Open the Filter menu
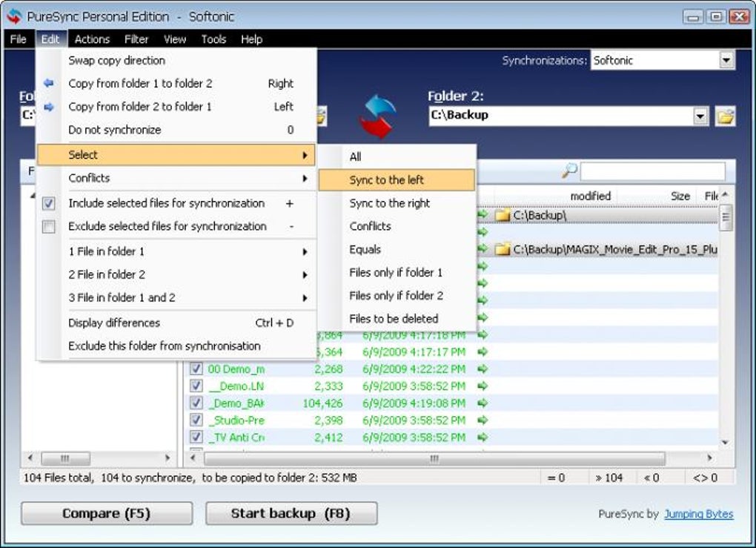Viewport: 756px width, 548px height. [x=136, y=39]
